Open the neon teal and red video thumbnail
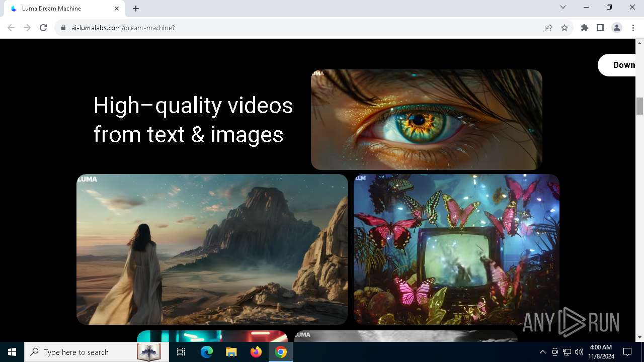The image size is (644, 362). point(212,336)
